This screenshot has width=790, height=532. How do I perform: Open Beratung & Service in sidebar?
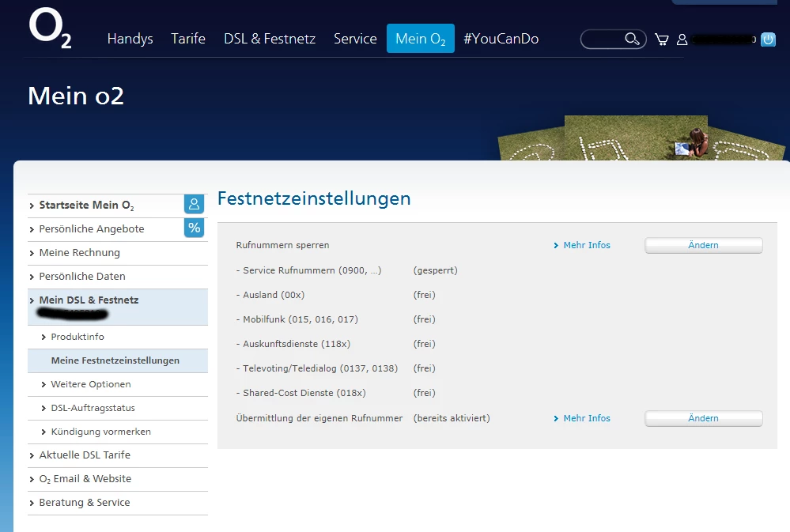pos(85,502)
